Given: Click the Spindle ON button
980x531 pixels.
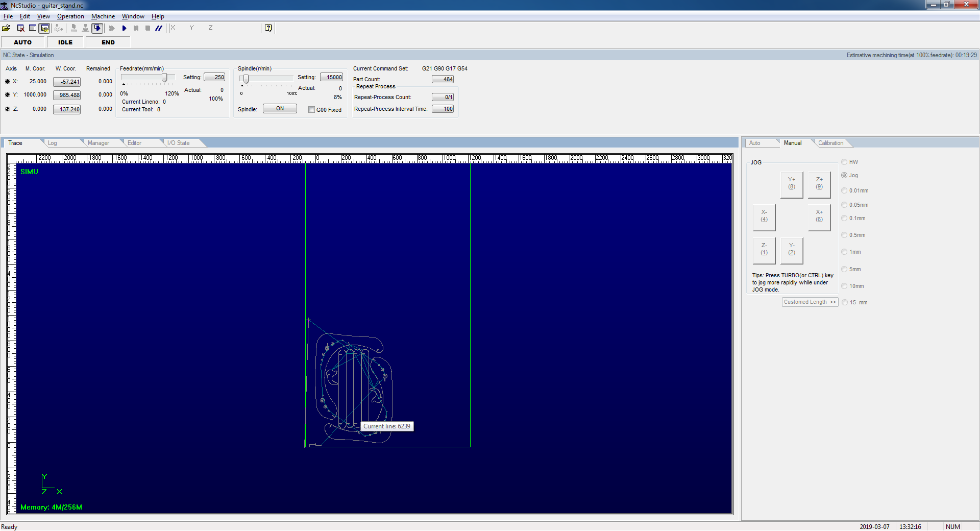Looking at the screenshot, I should point(280,109).
